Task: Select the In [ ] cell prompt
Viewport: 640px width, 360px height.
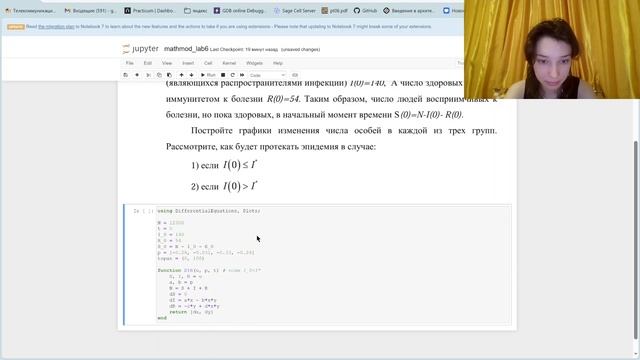Action: click(x=143, y=211)
